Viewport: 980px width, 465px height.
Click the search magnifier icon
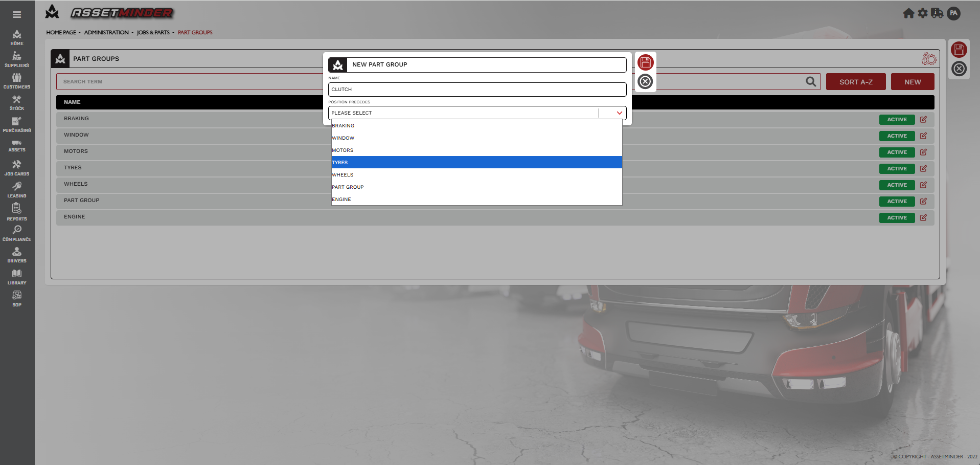(x=811, y=82)
